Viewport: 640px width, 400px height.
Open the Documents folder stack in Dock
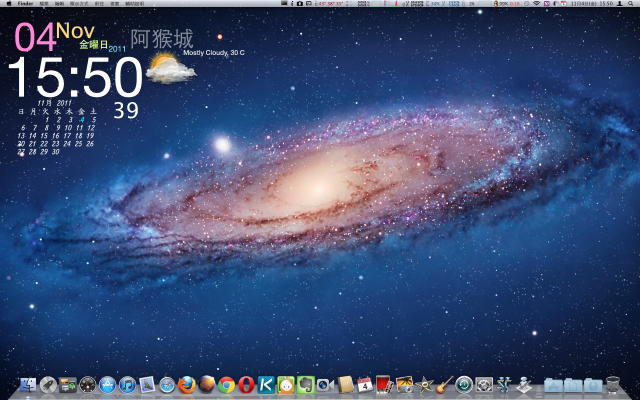pyautogui.click(x=573, y=386)
